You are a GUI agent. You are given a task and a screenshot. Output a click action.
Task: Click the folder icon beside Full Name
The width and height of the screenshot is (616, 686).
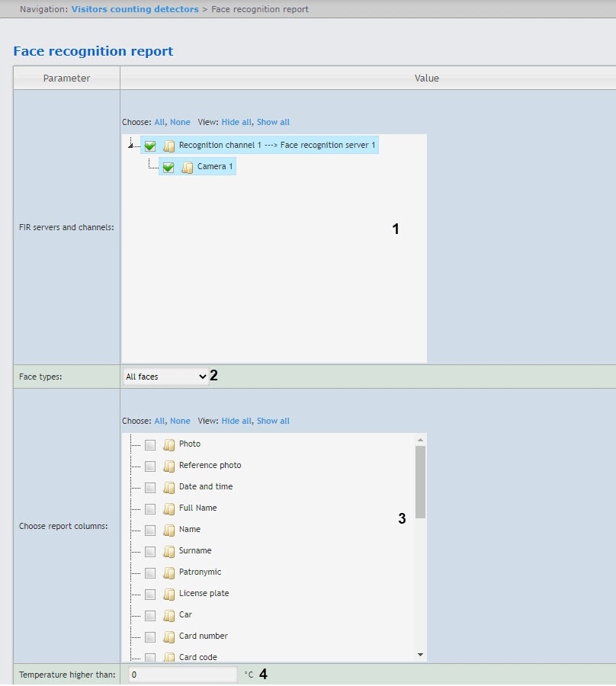[169, 508]
